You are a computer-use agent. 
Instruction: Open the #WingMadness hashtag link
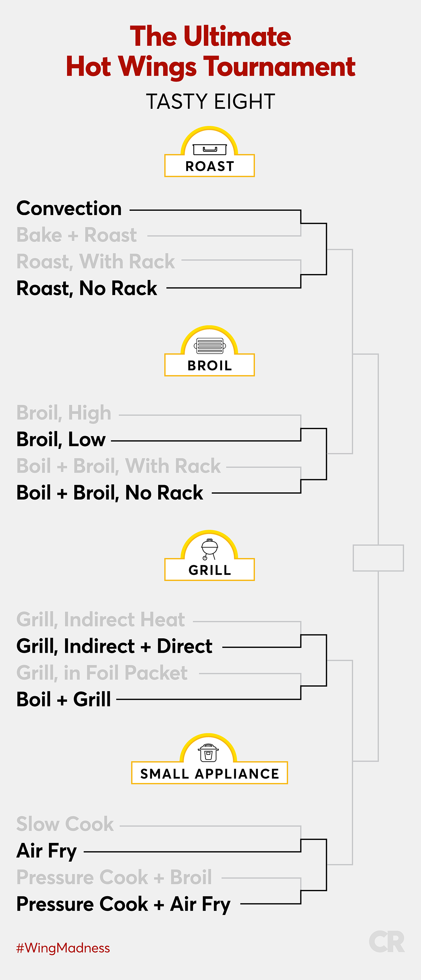click(x=63, y=948)
